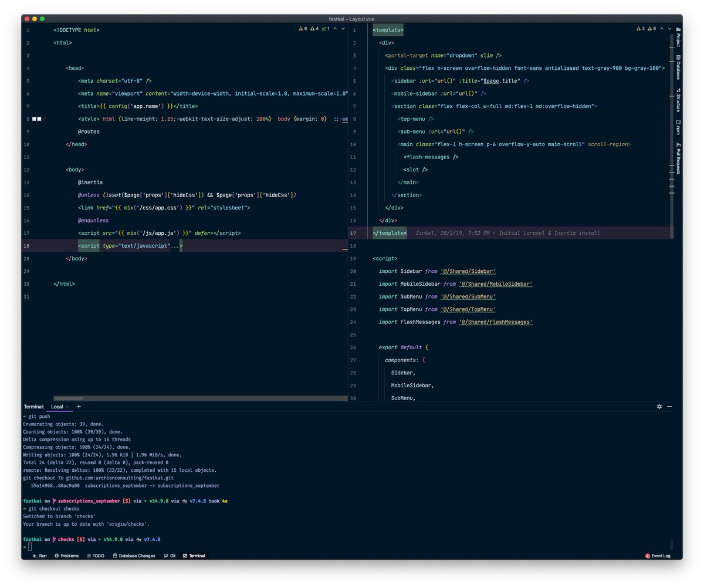Click subscriptions_september branch name in terminal prompt
This screenshot has width=704, height=588.
[89, 501]
